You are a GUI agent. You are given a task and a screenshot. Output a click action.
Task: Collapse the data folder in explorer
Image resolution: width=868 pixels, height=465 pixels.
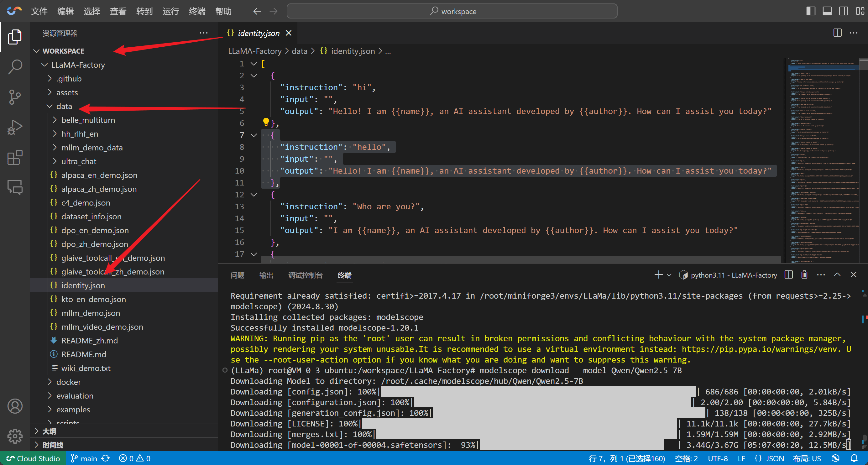tap(64, 106)
